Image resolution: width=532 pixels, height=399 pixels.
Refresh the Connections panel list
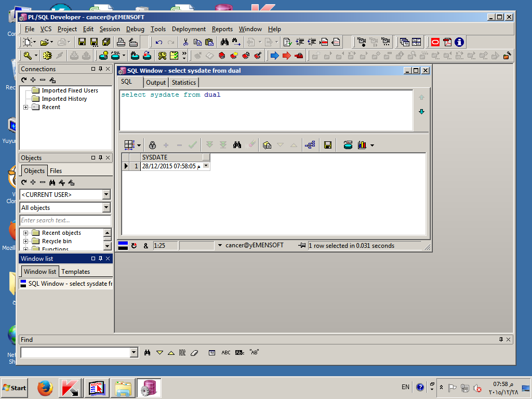24,80
